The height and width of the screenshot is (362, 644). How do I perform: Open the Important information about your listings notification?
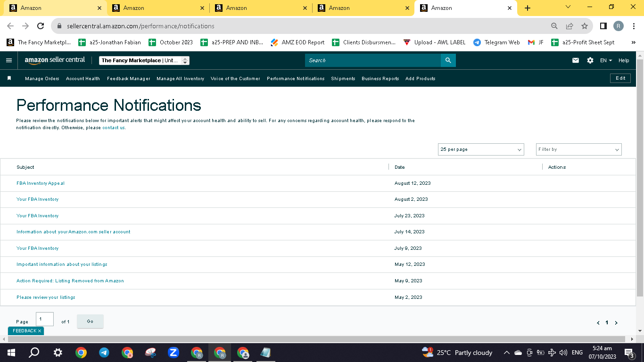pyautogui.click(x=62, y=264)
